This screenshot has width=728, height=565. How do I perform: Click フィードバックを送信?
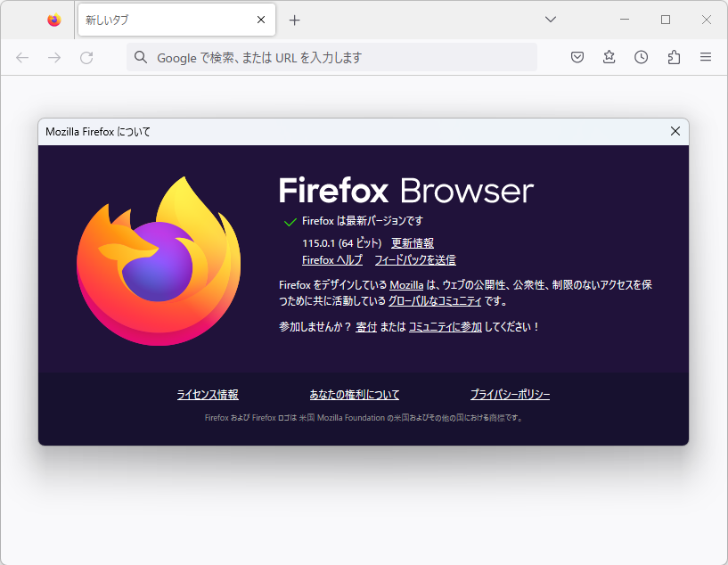[x=419, y=259]
